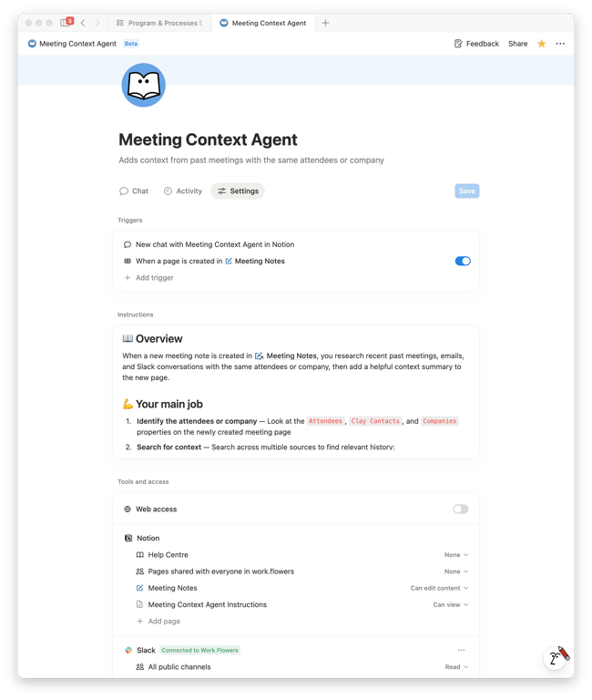Click the Help Centre book icon
The height and width of the screenshot is (700, 592).
[139, 554]
